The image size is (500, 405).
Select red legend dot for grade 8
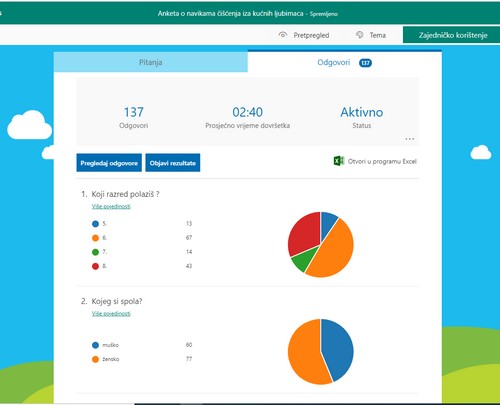point(95,266)
